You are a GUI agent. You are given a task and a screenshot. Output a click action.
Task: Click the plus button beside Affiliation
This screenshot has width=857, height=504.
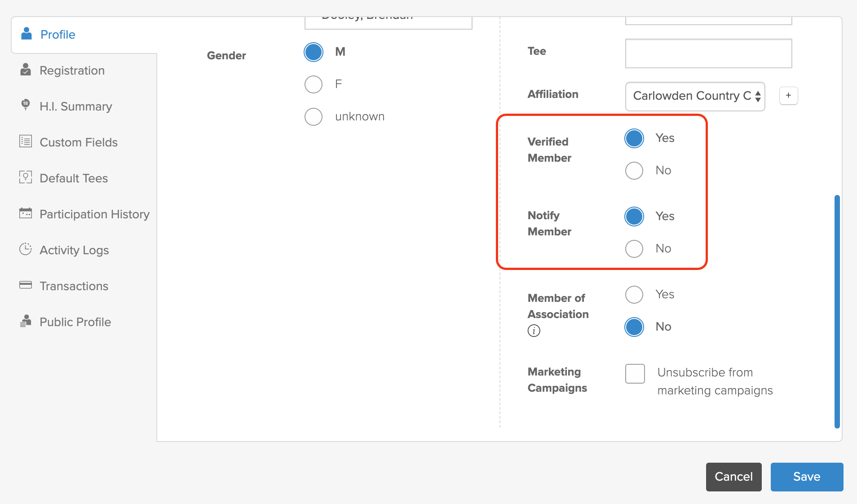coord(788,96)
